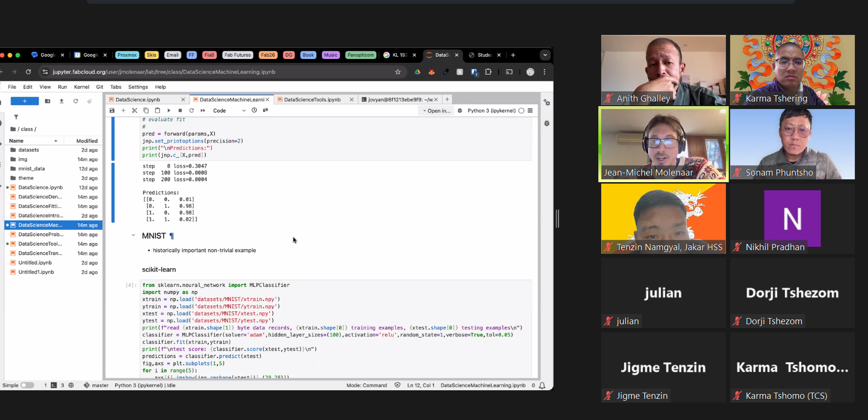868x420 pixels.
Task: Expand the Open in... dropdown
Action: tap(436, 110)
